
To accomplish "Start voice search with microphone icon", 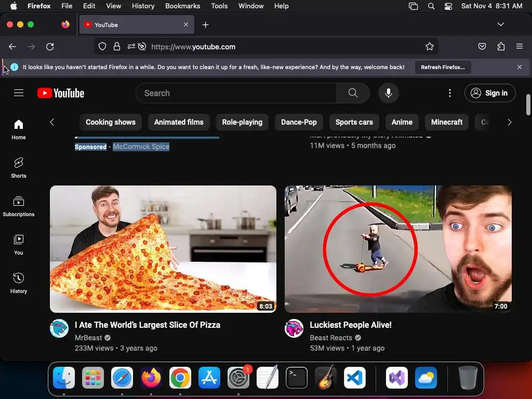I will coord(389,93).
